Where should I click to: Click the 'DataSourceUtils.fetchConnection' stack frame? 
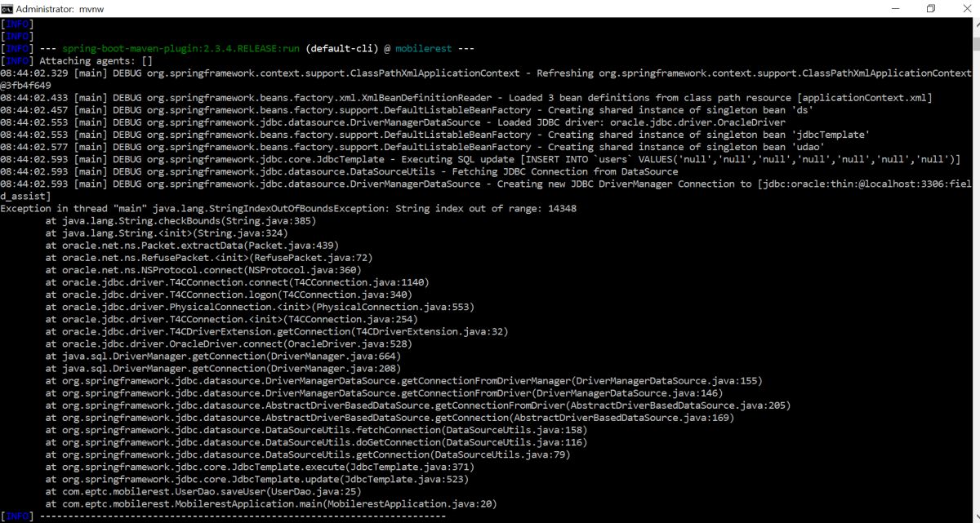click(x=316, y=429)
